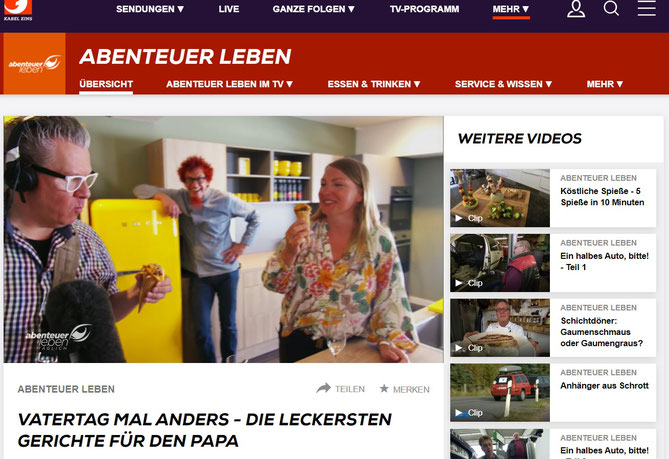669x459 pixels.
Task: Click the search magnifier icon
Action: coord(611,8)
